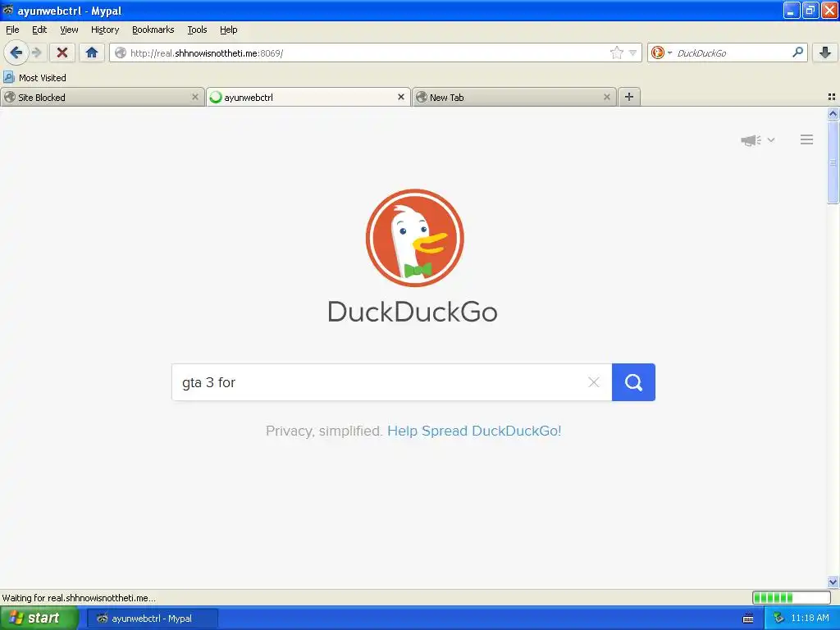Clear the search query with the X
This screenshot has height=630, width=840.
point(594,382)
